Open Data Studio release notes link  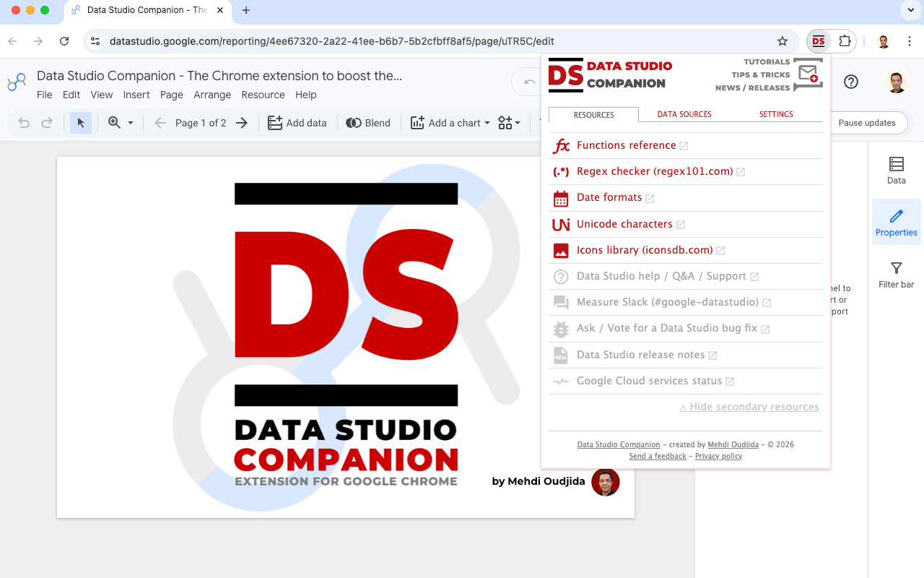coord(640,355)
